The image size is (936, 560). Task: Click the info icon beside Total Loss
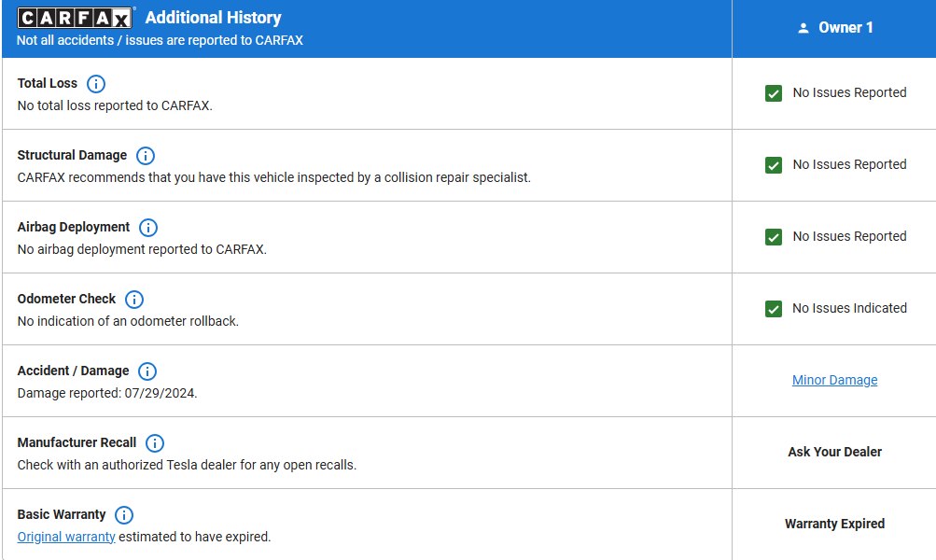click(96, 84)
